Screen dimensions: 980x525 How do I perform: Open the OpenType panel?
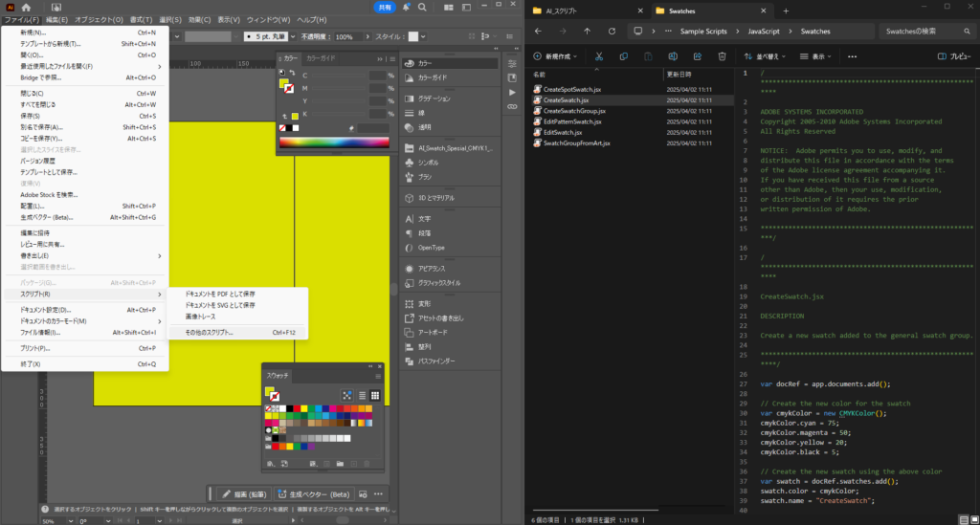(x=450, y=248)
